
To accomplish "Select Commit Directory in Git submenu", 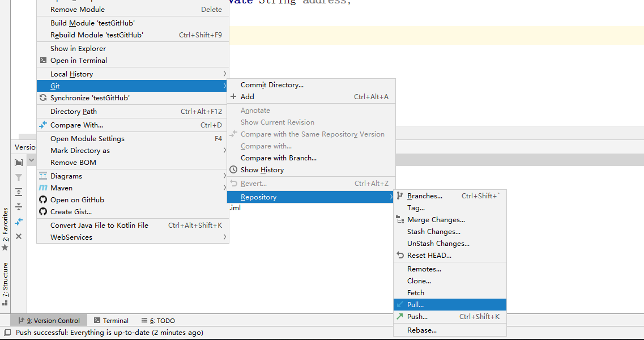I will tap(312, 84).
